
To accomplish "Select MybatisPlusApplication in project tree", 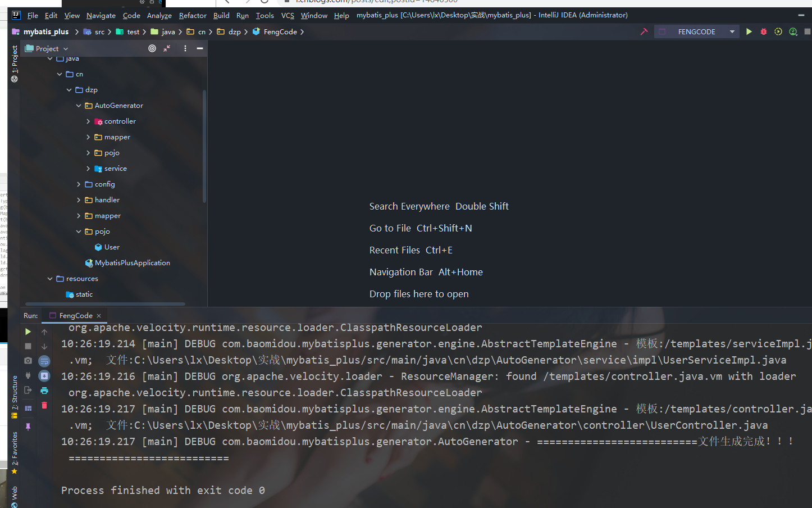I will click(x=127, y=263).
